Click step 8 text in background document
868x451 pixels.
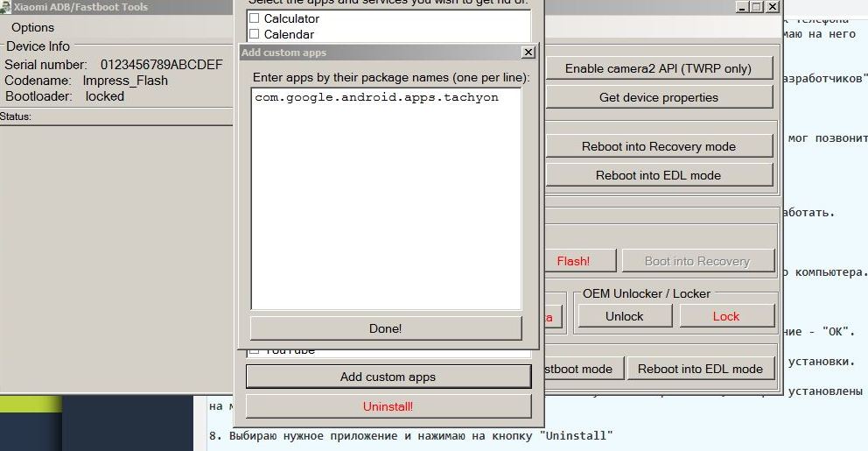410,435
